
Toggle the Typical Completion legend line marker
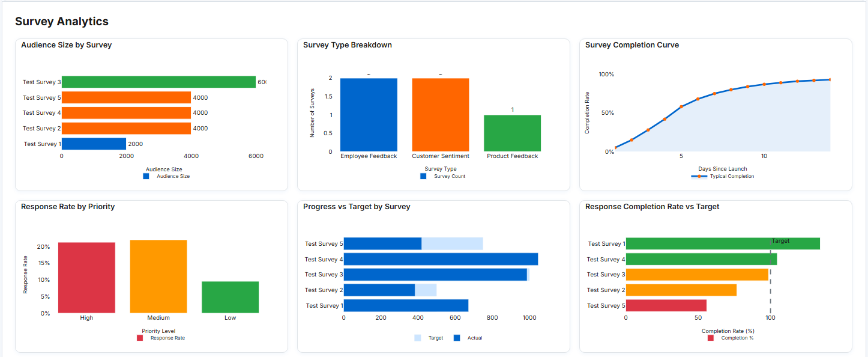pos(699,176)
